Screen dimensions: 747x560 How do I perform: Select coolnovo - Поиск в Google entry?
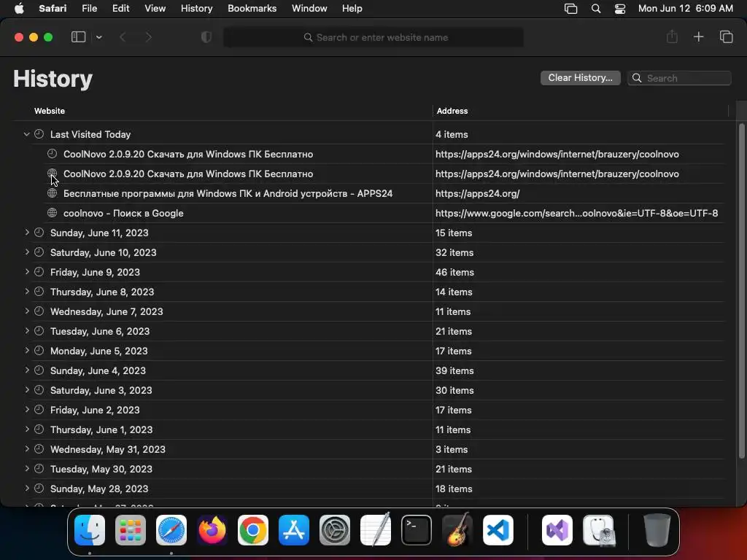[x=123, y=213]
